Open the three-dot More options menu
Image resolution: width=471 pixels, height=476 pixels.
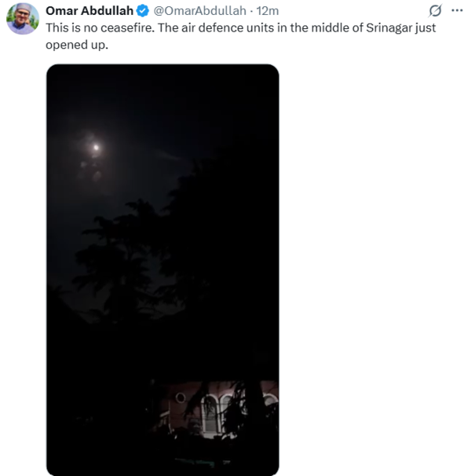click(x=457, y=11)
